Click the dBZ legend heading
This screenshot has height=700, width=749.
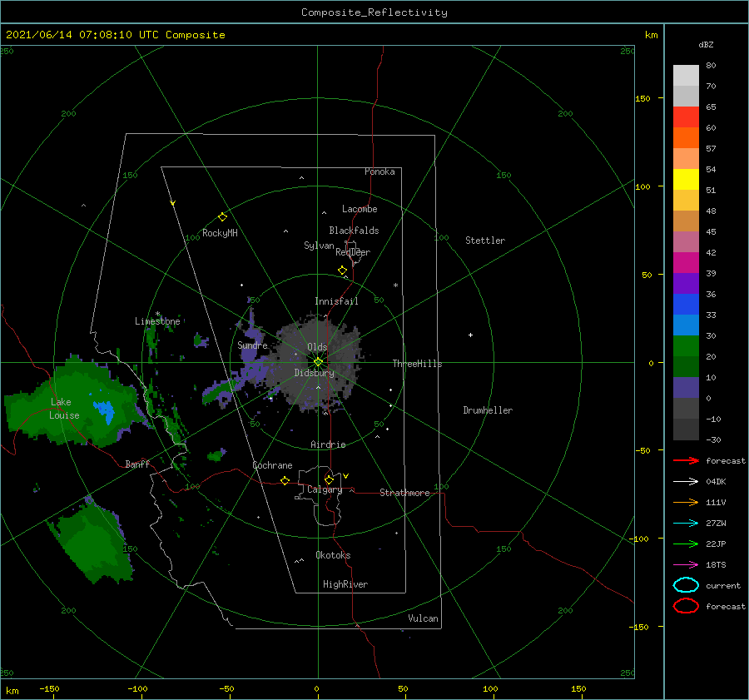(706, 44)
